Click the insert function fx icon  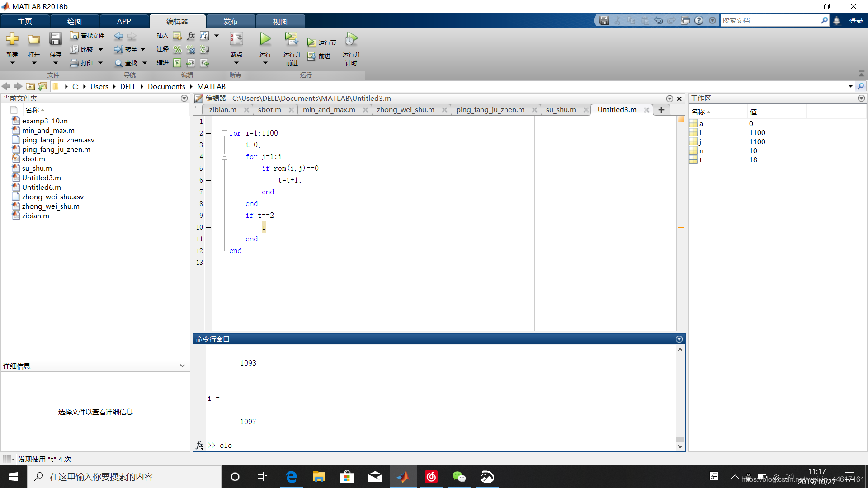point(191,36)
